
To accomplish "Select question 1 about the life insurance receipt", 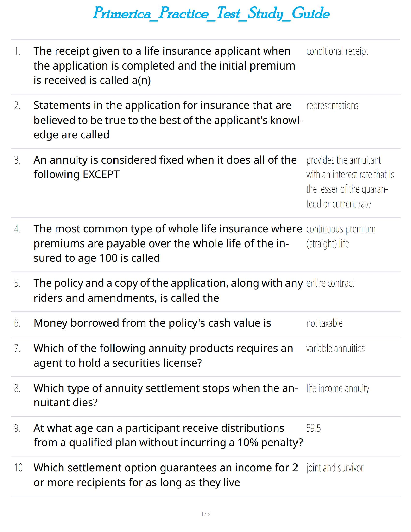I will pyautogui.click(x=164, y=65).
